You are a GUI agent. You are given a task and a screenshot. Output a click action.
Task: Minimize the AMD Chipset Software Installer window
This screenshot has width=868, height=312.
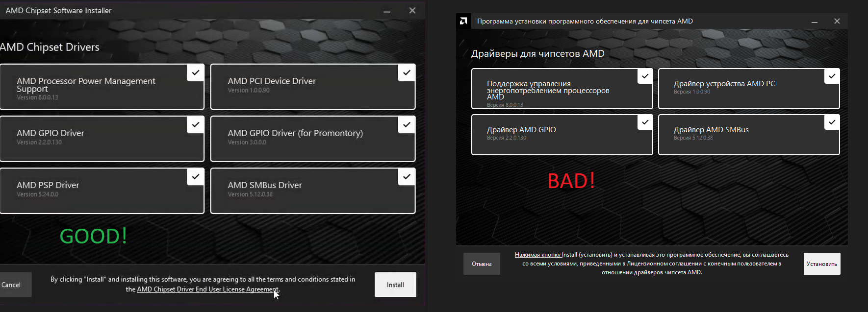[387, 11]
